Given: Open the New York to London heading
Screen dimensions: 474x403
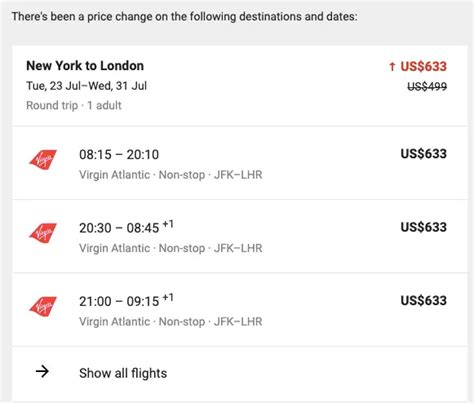Looking at the screenshot, I should click(85, 66).
